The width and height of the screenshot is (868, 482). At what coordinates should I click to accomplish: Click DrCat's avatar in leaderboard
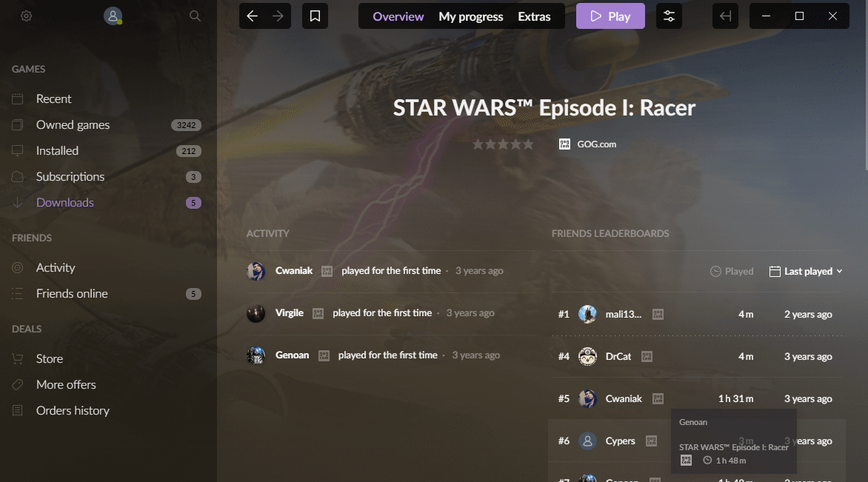point(587,356)
